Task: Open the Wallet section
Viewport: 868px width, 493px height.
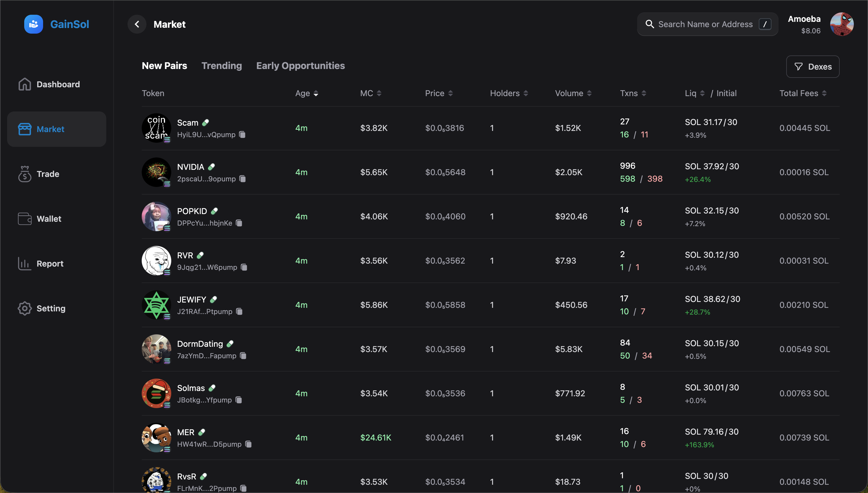Action: (x=48, y=218)
